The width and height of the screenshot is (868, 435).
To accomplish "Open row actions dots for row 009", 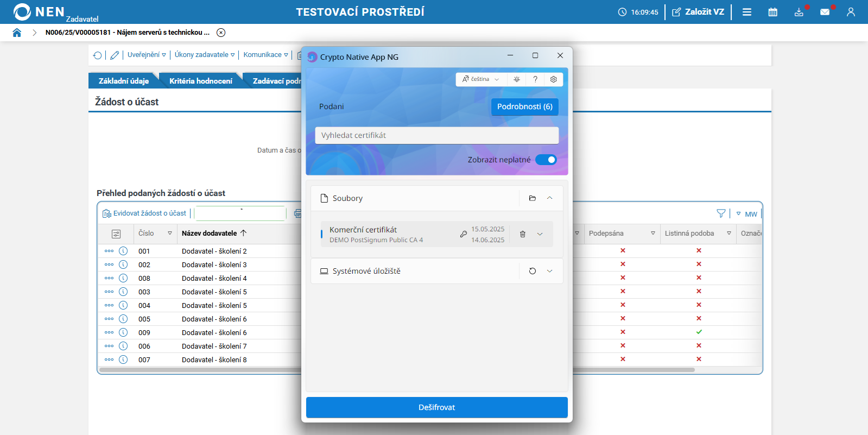I will (x=109, y=332).
